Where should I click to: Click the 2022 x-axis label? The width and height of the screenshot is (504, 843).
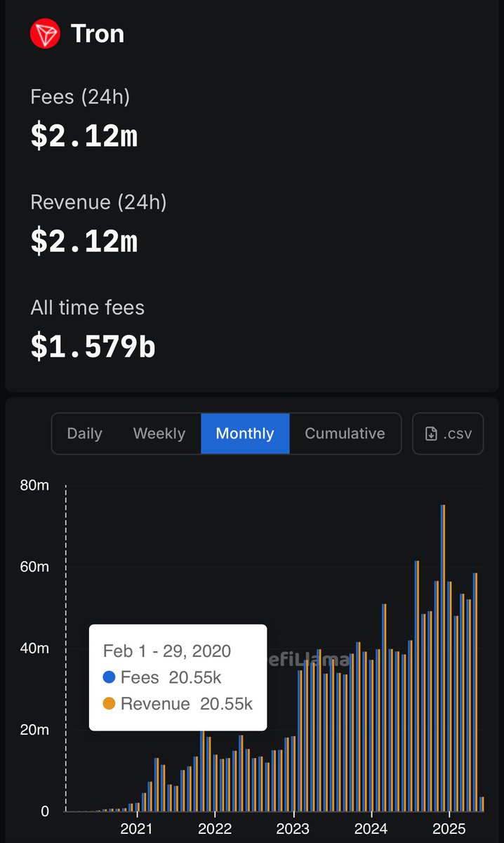click(215, 829)
